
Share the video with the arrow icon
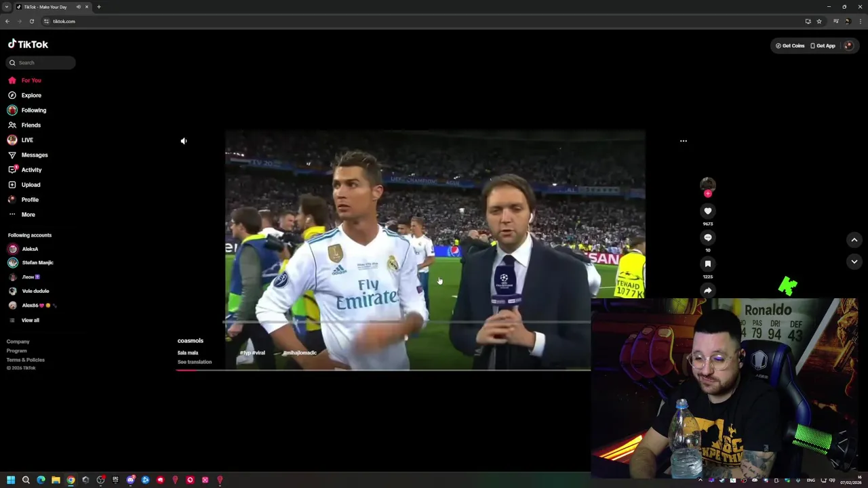pos(708,290)
